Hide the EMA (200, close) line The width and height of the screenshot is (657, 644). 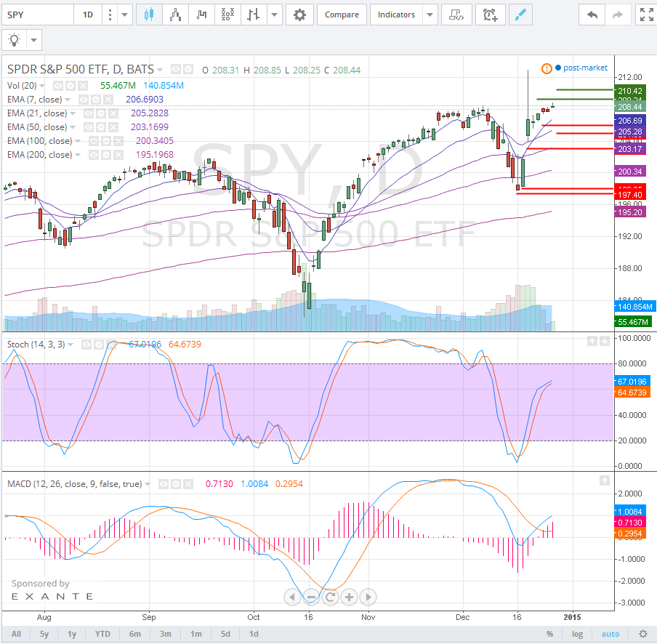click(94, 155)
